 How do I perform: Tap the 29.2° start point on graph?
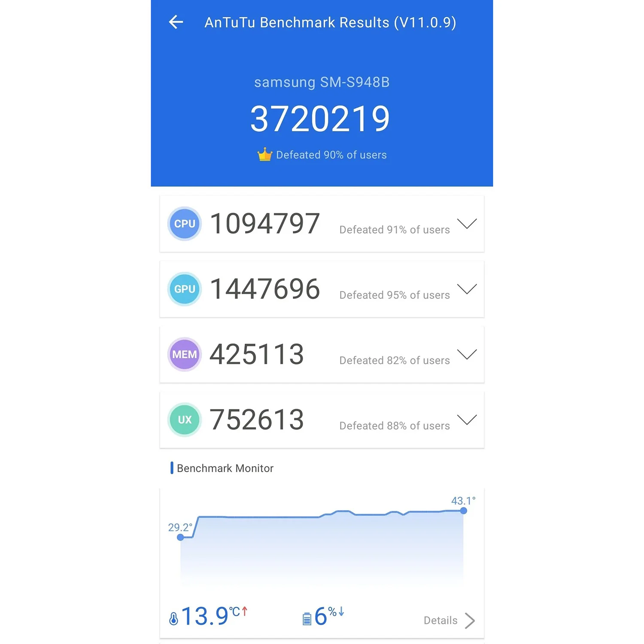pos(181,537)
